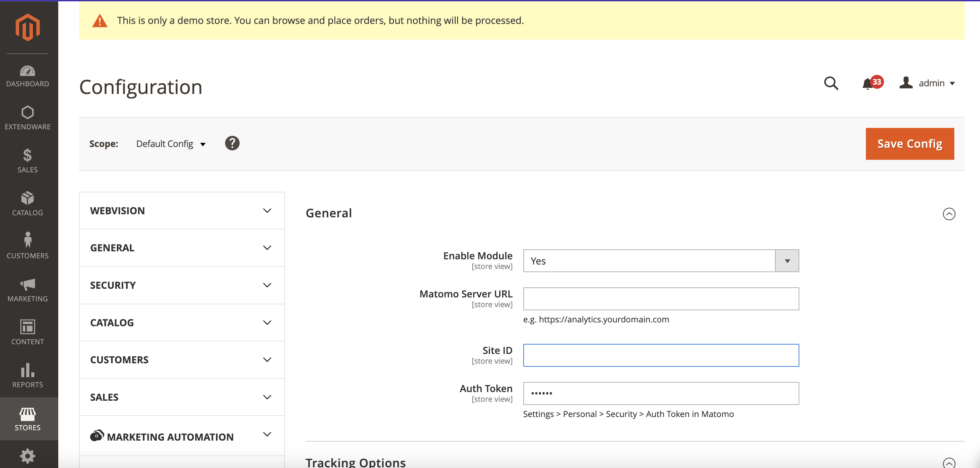Click the Magento logo
The width and height of the screenshot is (980, 468).
(27, 27)
